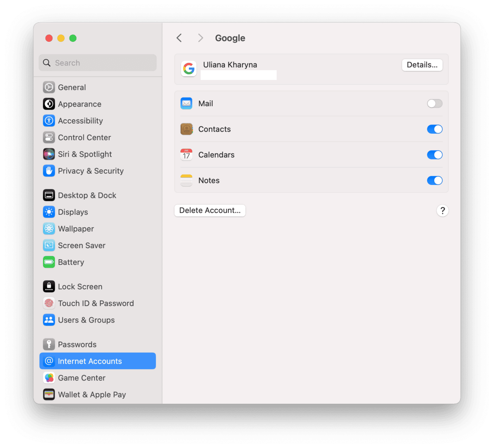Select the Appearance icon
The width and height of the screenshot is (494, 448).
[49, 104]
